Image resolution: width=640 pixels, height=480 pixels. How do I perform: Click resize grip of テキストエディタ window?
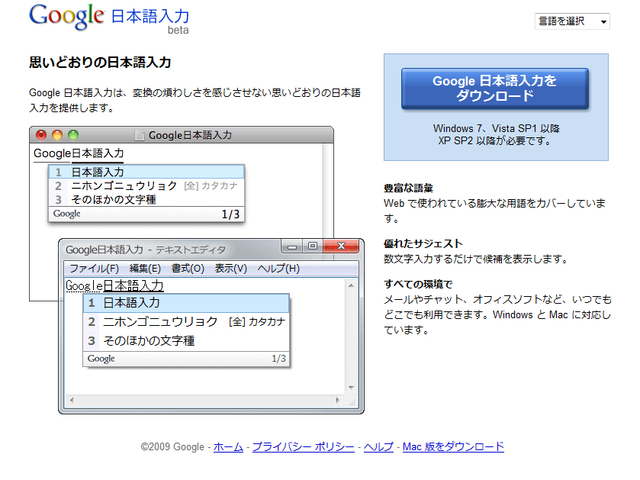[x=352, y=402]
